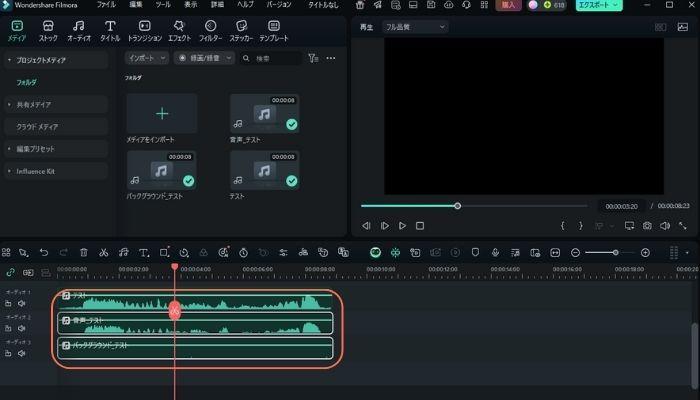Click the timeline zoom slider
The height and width of the screenshot is (400, 700).
coord(610,253)
